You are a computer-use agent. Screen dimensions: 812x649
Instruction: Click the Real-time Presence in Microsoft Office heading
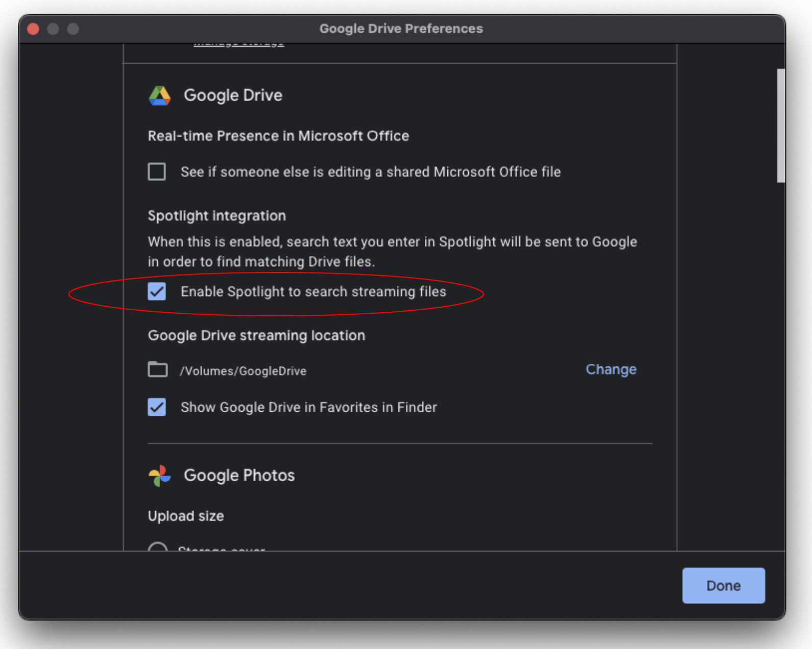[x=278, y=136]
